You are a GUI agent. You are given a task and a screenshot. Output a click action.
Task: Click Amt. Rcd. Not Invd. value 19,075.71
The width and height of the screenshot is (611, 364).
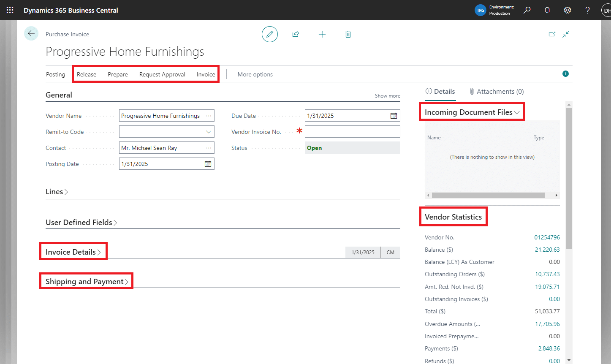coord(547,287)
